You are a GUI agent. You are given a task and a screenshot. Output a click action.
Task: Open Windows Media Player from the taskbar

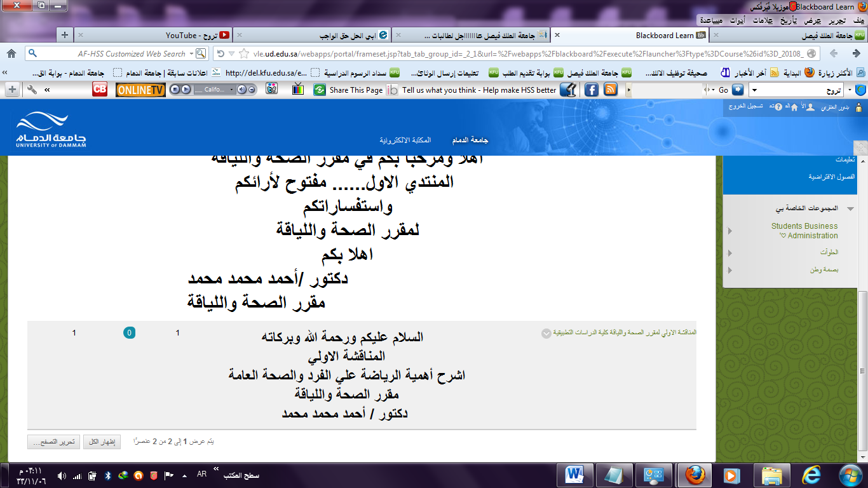point(731,475)
